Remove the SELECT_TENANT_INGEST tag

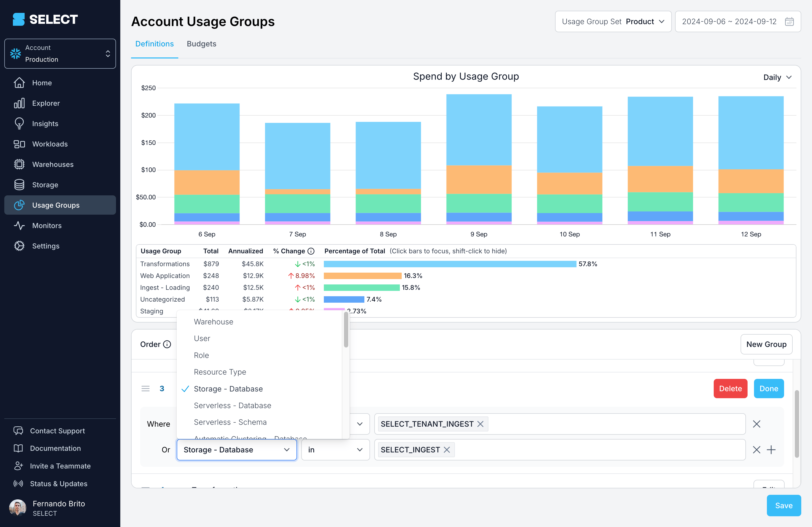tap(480, 424)
